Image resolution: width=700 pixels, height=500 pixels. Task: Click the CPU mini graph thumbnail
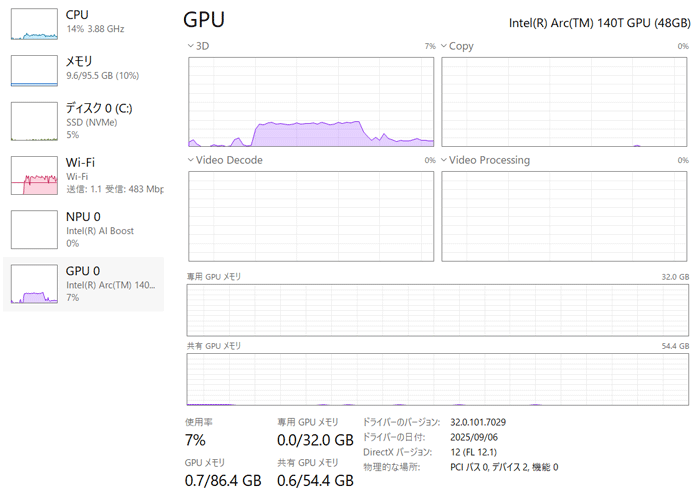click(x=34, y=23)
